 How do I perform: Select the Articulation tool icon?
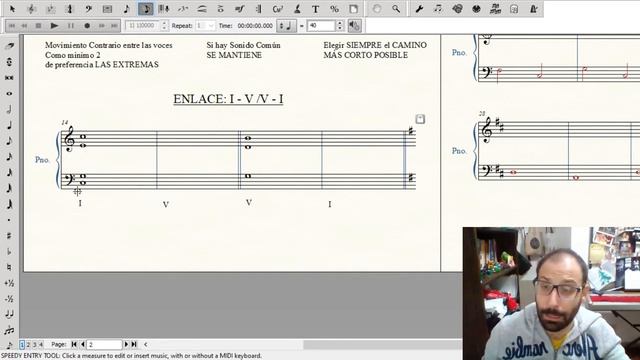pos(221,9)
